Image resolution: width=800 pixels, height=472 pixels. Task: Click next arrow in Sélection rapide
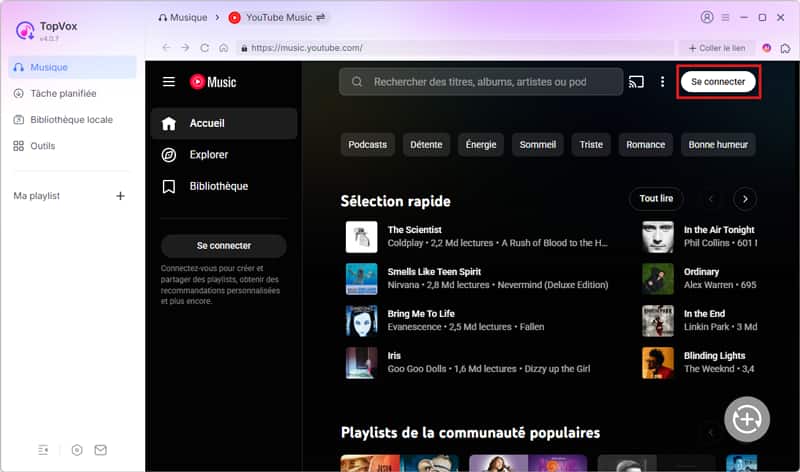744,199
